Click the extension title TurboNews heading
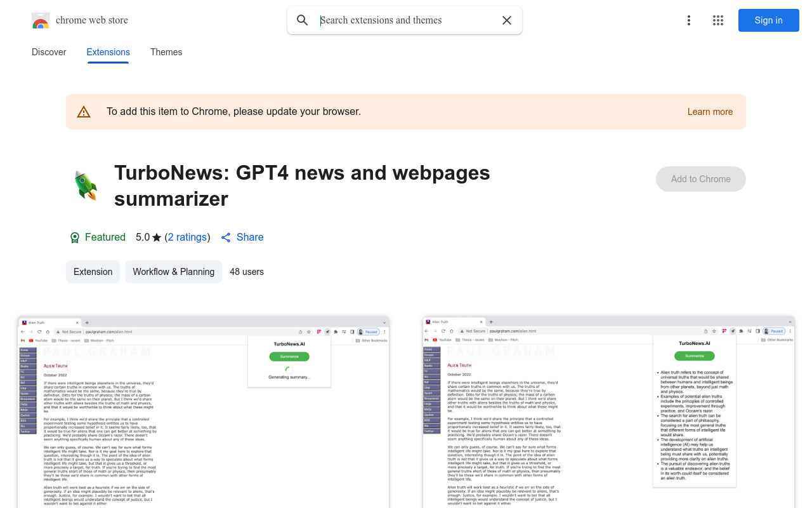The width and height of the screenshot is (812, 508). click(x=302, y=185)
